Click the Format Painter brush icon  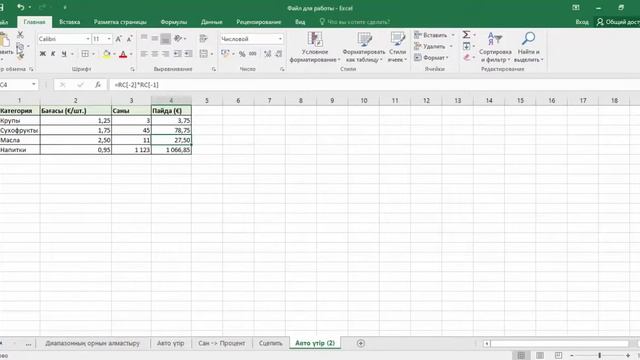tap(20, 56)
